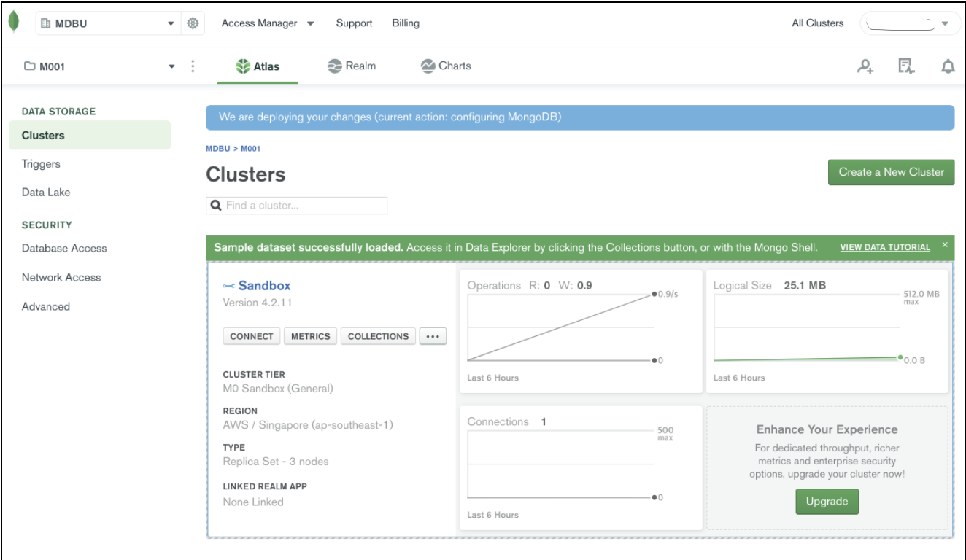Image resolution: width=966 pixels, height=560 pixels.
Task: Open Database Access settings
Action: tap(64, 249)
